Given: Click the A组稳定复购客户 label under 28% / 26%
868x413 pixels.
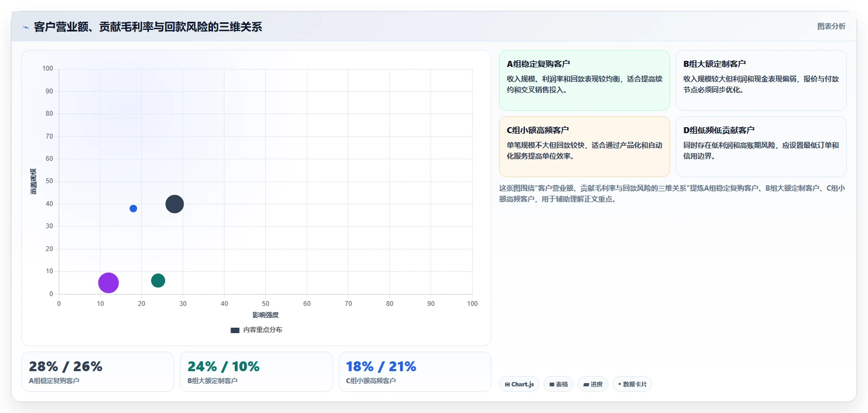Looking at the screenshot, I should pyautogui.click(x=54, y=381).
